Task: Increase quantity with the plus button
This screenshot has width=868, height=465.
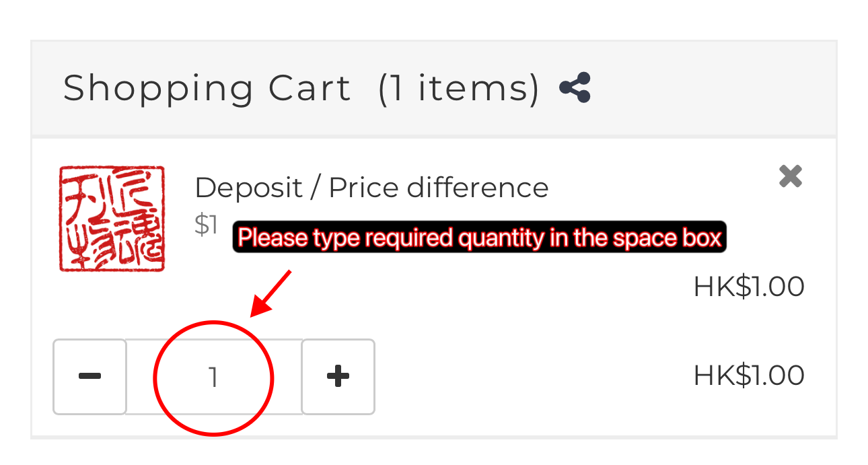Action: [x=338, y=377]
